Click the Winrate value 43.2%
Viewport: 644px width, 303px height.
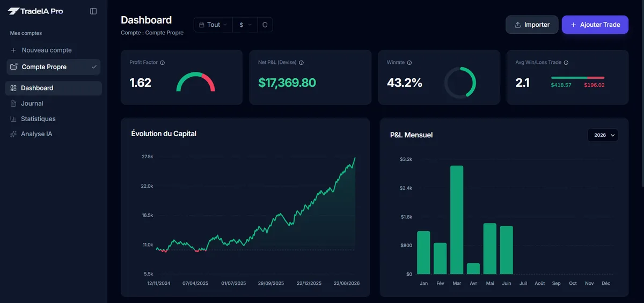pos(405,83)
